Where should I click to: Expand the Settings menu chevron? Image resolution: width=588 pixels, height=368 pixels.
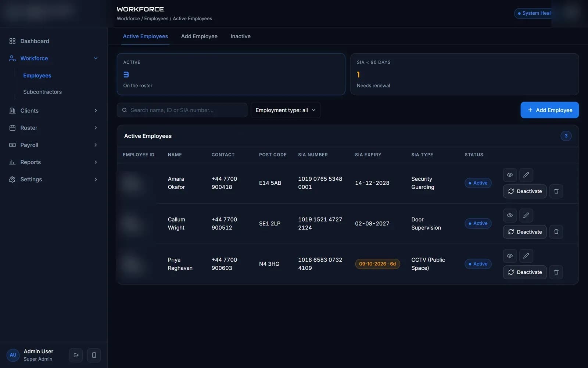[x=96, y=179]
